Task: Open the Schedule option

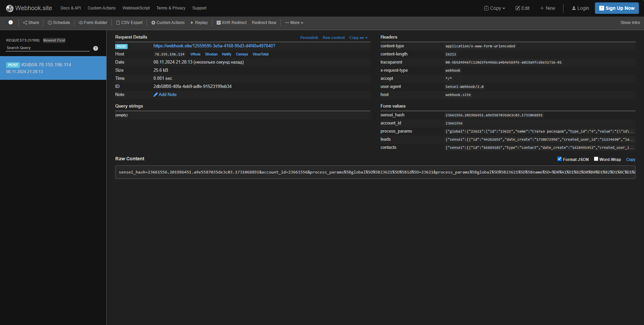Action: (59, 23)
